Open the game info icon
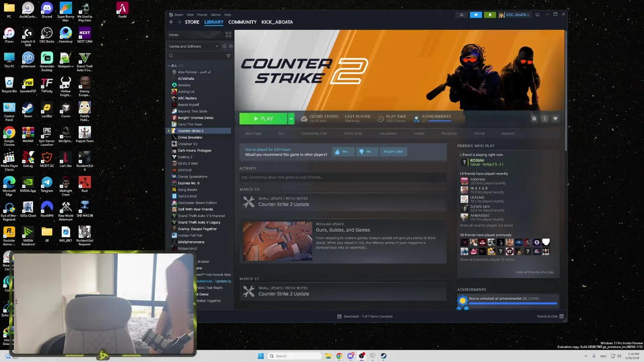This screenshot has width=644, height=362. pos(544,119)
